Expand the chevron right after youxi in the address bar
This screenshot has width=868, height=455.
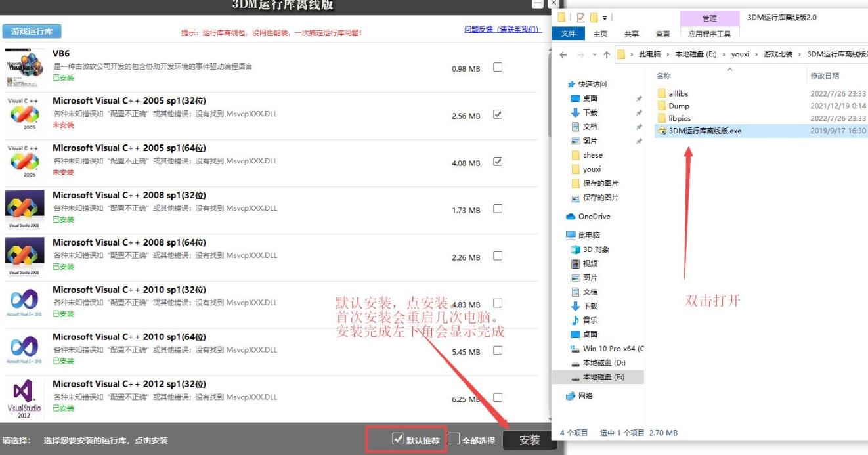pos(756,54)
